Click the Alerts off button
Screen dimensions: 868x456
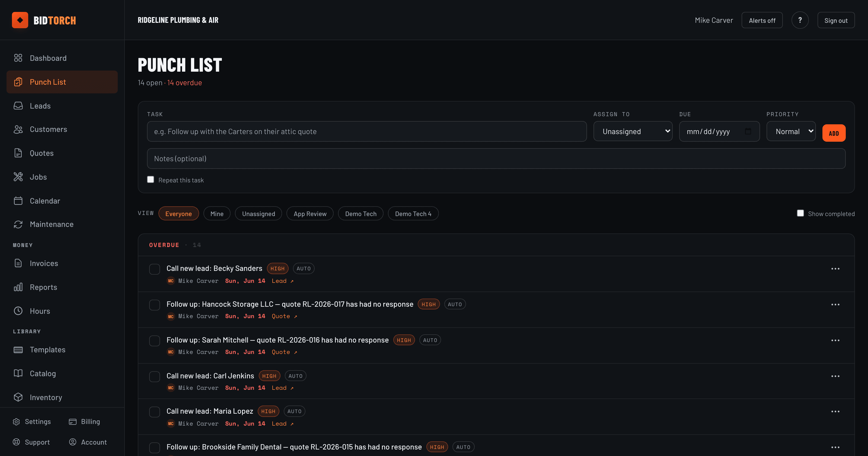pyautogui.click(x=762, y=20)
